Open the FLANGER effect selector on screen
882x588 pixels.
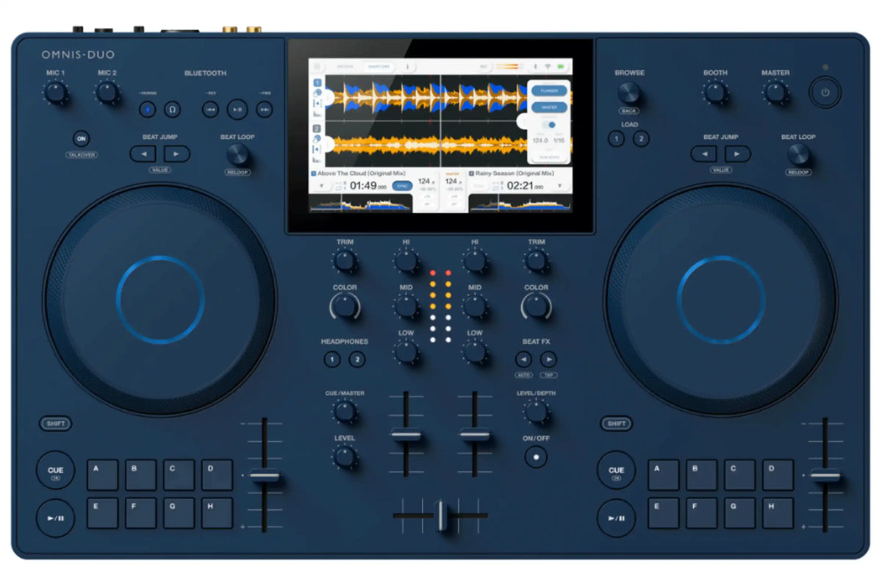coord(548,90)
